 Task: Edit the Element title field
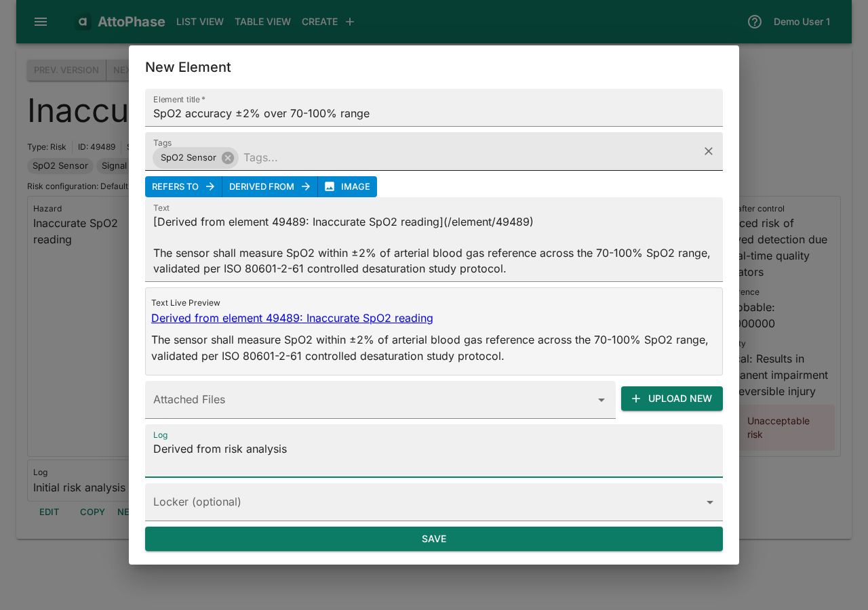(x=434, y=113)
